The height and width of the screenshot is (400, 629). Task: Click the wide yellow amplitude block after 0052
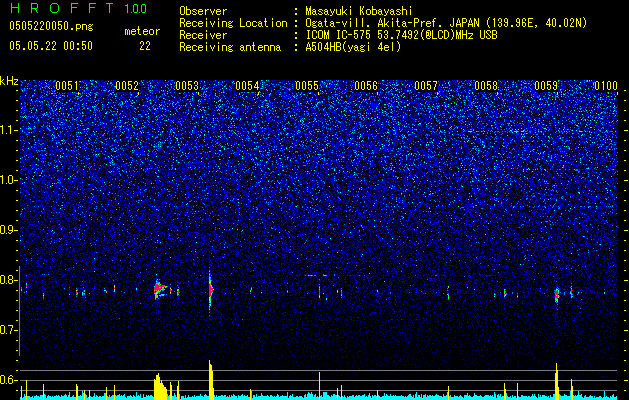pos(160,386)
